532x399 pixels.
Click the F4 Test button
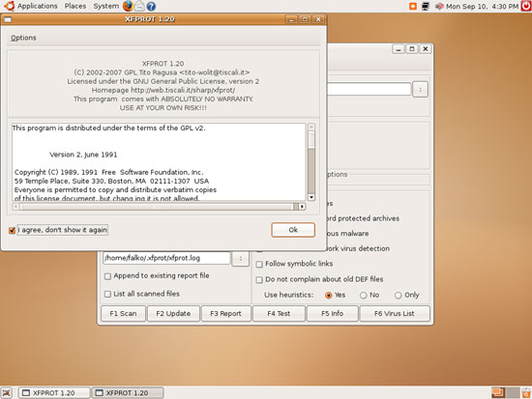279,314
